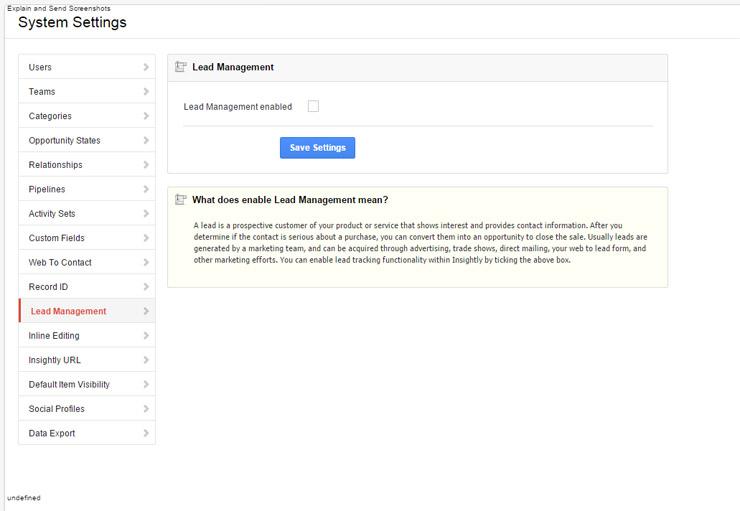
Task: Open Web To Contact settings
Action: 60,263
